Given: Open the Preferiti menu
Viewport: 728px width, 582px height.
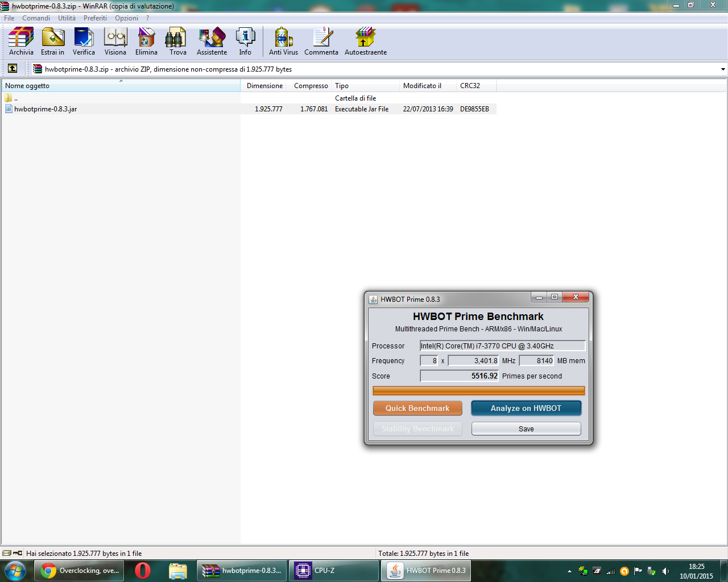Looking at the screenshot, I should [95, 18].
